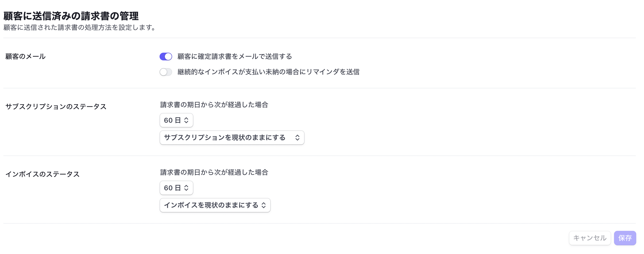The image size is (644, 254).
Task: Expand the invoice action selector chevron
Action: click(263, 205)
